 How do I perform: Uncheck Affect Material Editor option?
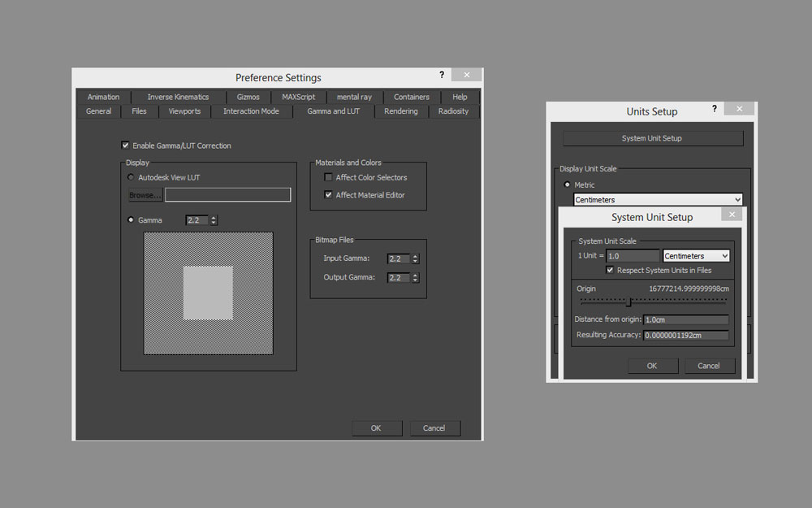click(329, 195)
